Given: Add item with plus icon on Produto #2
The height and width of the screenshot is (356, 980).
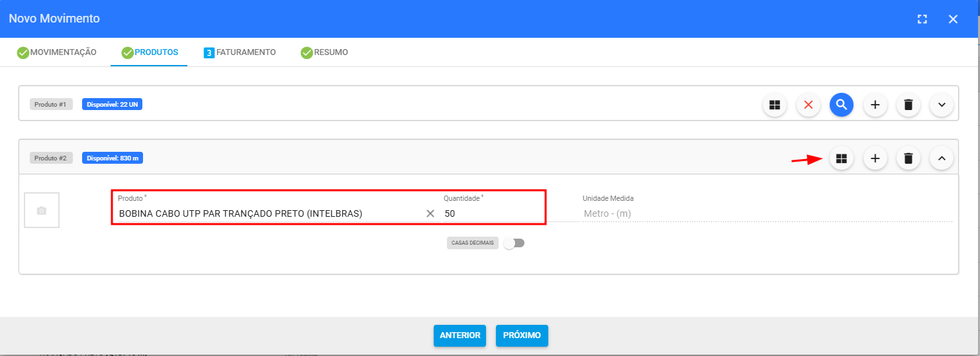Looking at the screenshot, I should point(875,158).
